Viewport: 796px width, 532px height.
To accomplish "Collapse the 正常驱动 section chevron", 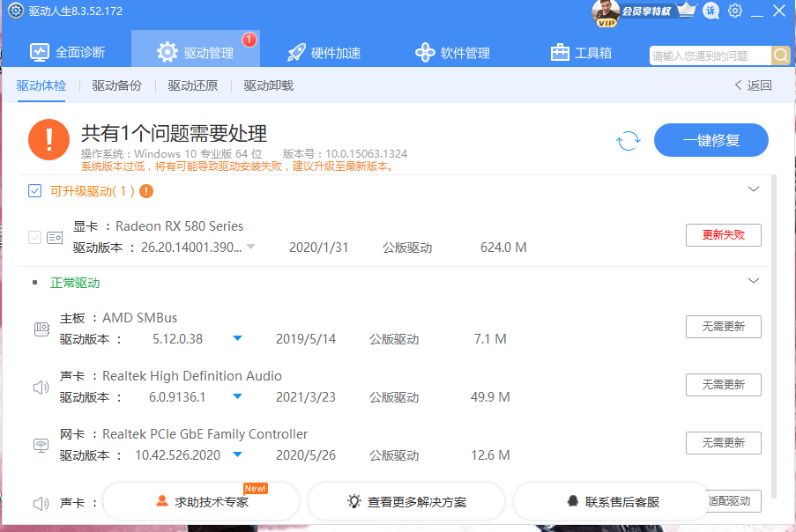I will click(754, 280).
